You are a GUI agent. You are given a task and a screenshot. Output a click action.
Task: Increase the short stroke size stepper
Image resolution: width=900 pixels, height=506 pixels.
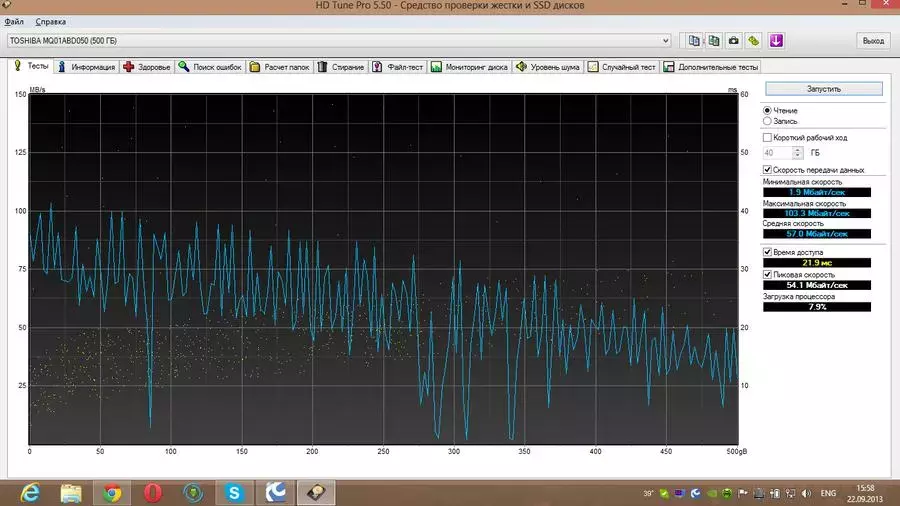click(x=797, y=150)
